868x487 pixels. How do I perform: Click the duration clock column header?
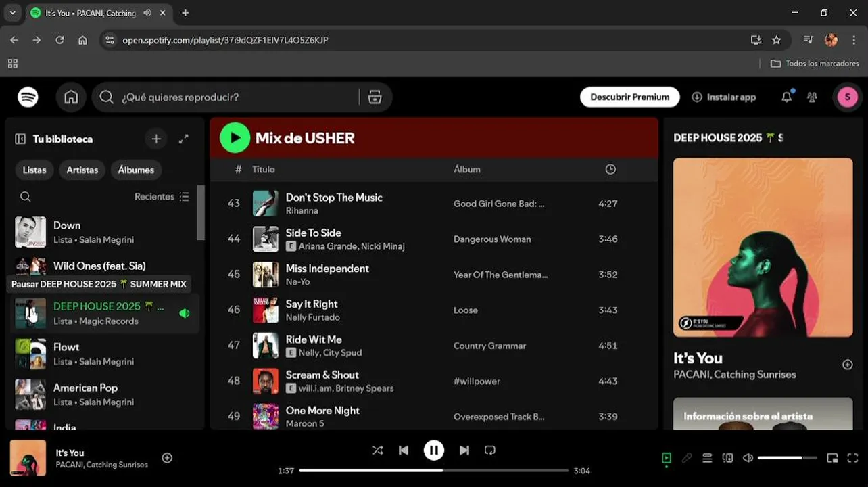610,169
